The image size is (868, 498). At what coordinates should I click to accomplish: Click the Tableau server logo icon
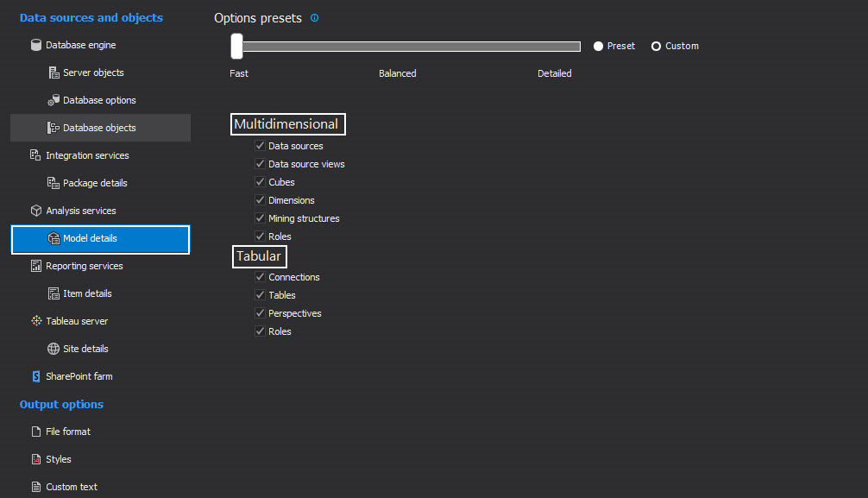tap(35, 321)
